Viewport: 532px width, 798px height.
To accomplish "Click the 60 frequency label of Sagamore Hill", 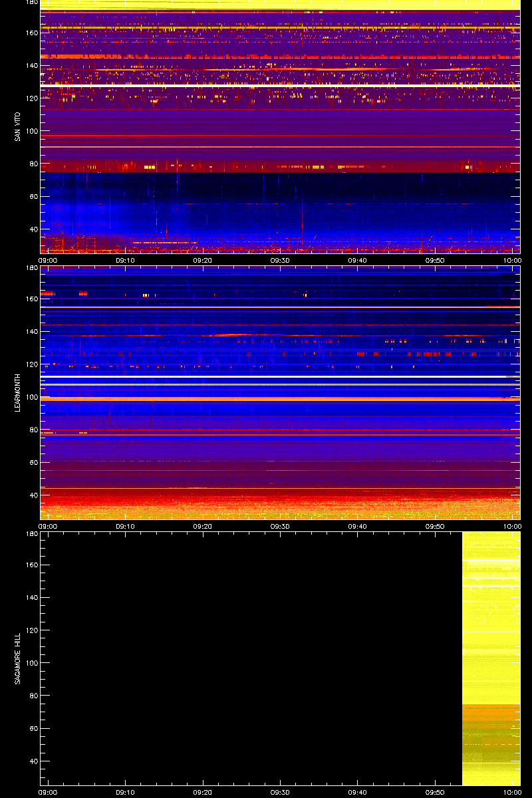I will coord(33,729).
